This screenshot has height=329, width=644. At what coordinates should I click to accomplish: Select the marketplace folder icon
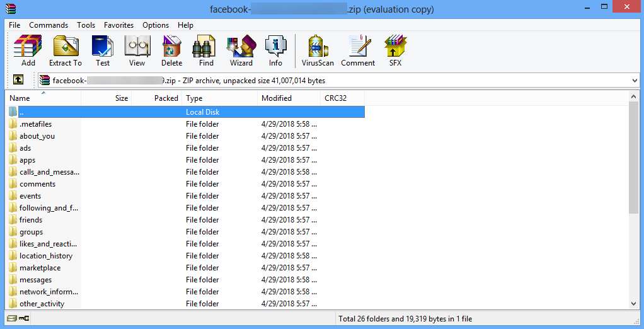click(x=13, y=267)
